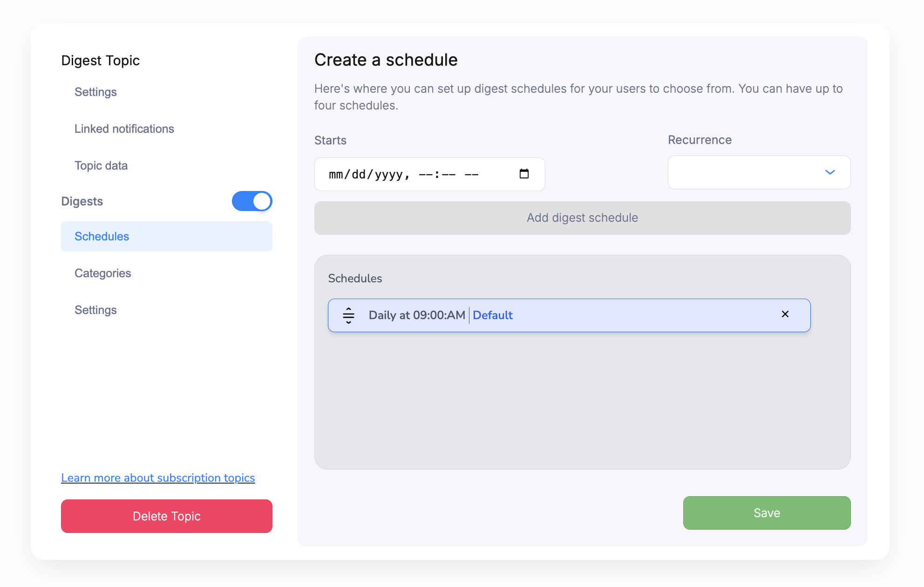Go to Categories in the sidebar

click(x=102, y=273)
